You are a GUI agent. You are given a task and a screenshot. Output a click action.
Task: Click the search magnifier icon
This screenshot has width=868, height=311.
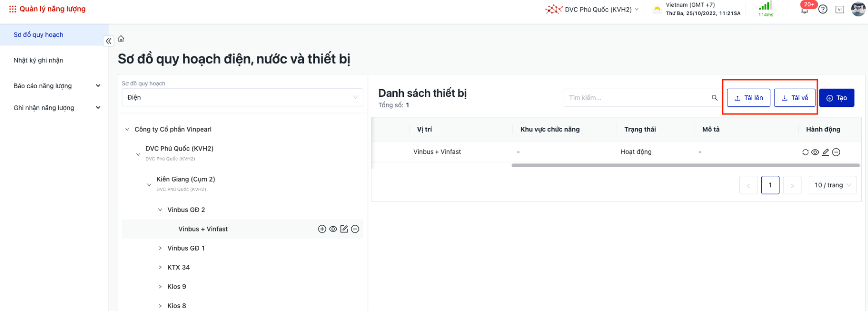coord(714,98)
